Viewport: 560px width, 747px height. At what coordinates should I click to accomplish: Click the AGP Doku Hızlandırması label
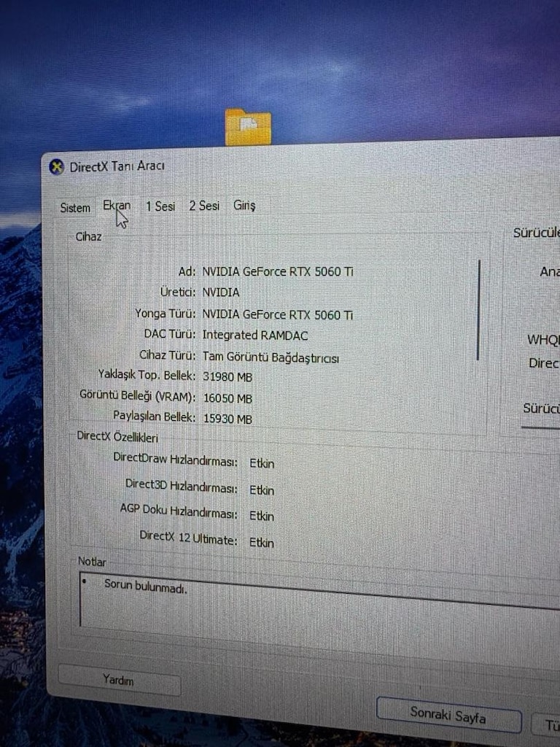click(179, 511)
